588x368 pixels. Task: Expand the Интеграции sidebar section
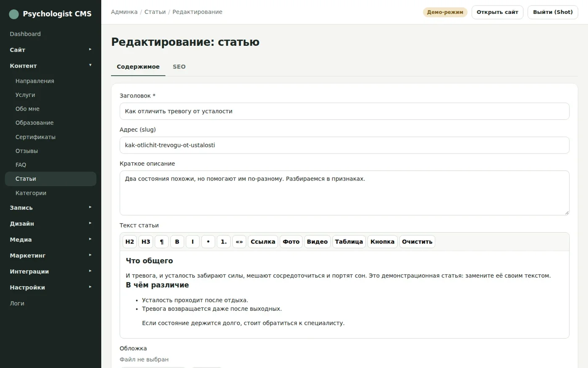(50, 272)
